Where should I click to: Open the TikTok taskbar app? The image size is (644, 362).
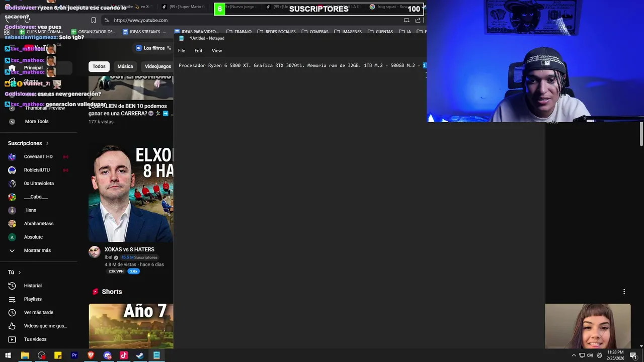124,355
